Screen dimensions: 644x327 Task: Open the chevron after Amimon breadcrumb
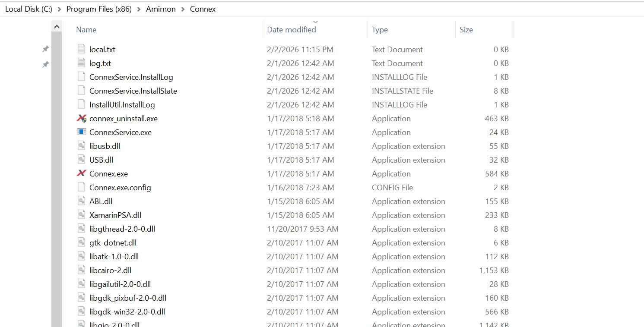click(x=183, y=9)
